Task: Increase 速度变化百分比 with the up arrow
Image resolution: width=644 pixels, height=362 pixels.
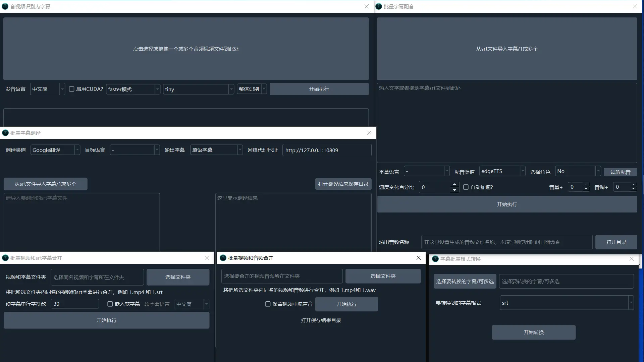Action: point(454,184)
